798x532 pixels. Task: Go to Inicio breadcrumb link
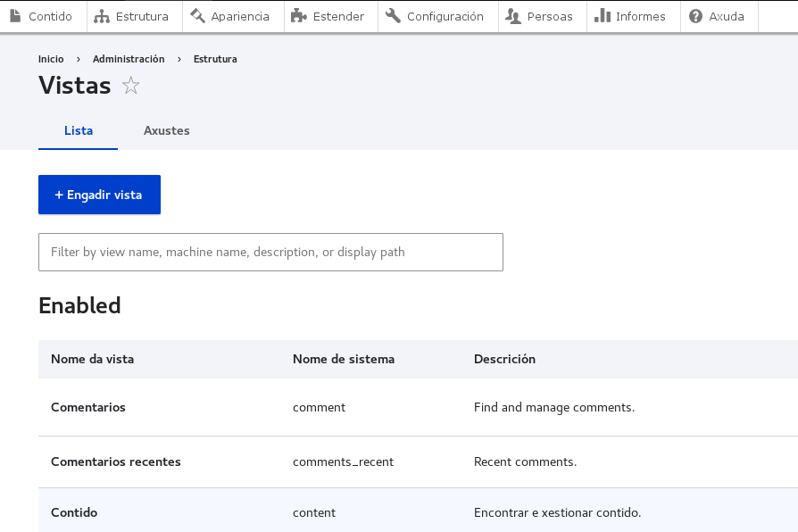[51, 59]
